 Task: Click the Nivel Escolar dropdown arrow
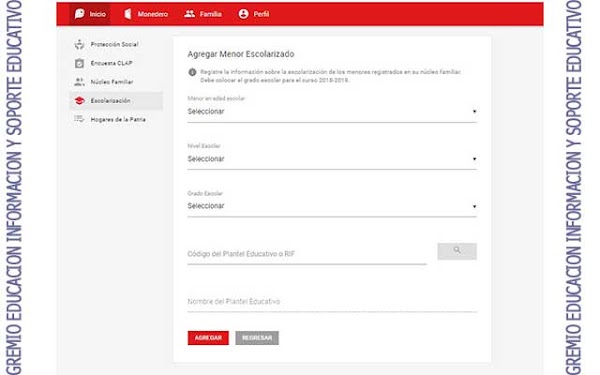(x=474, y=159)
